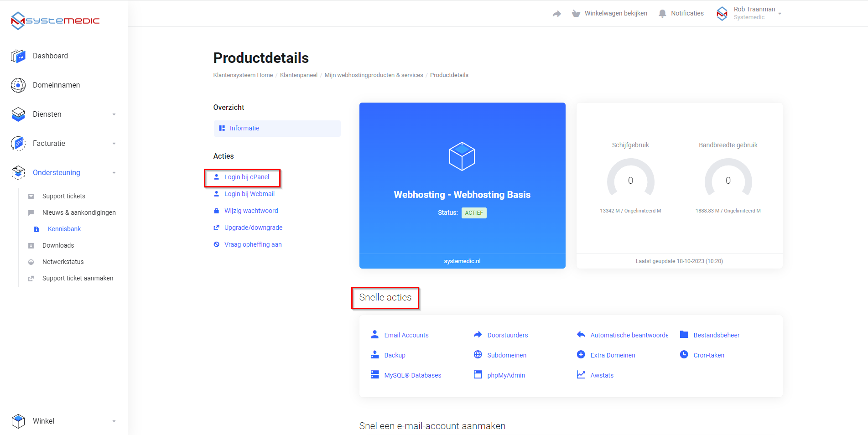868x435 pixels.
Task: Click the systemedic.nl domain text
Action: tap(462, 261)
